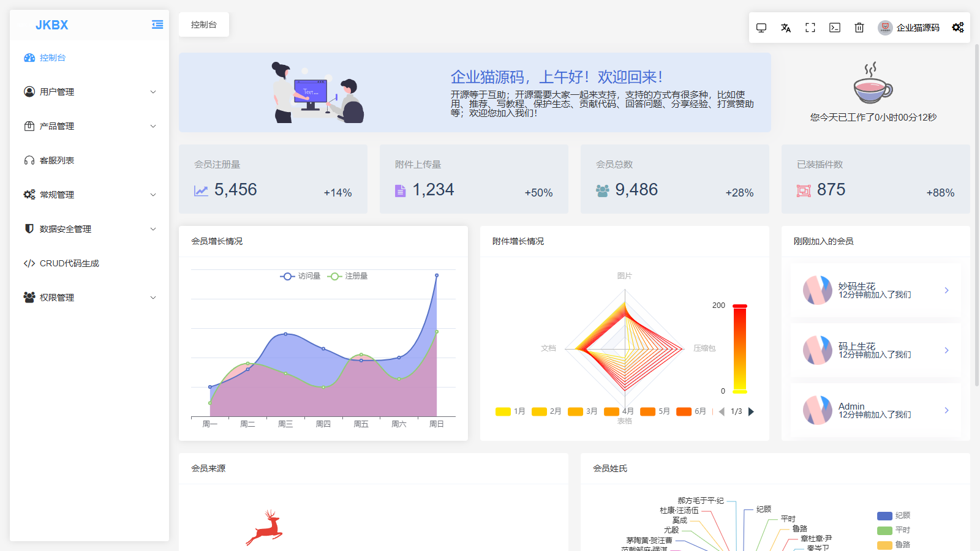Open the terminal console icon

coord(835,28)
